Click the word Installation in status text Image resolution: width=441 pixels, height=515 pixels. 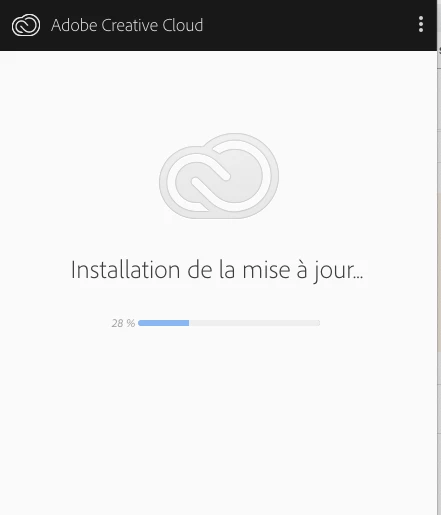[125, 269]
